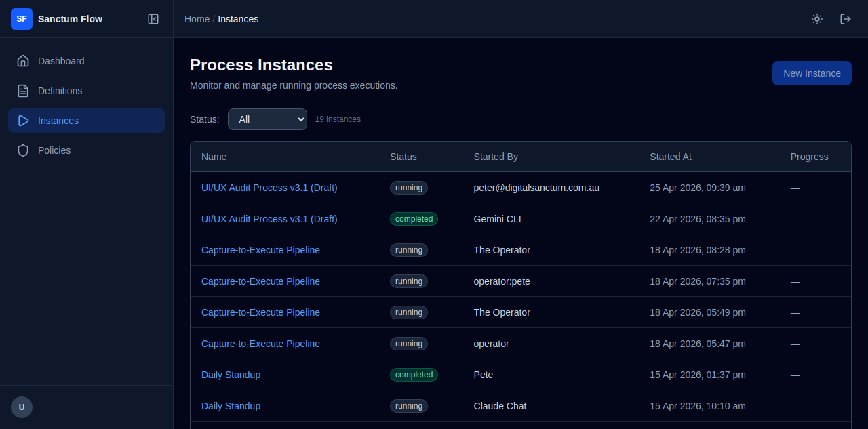Select the Gemini CLI cell
This screenshot has width=868, height=429.
[x=497, y=219]
